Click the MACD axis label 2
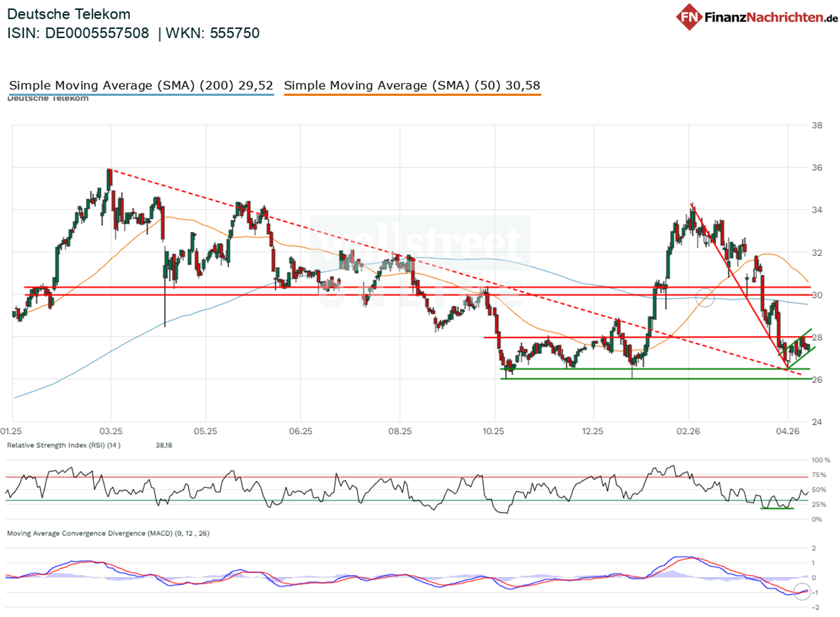Viewport: 840px width, 617px height. pos(814,548)
